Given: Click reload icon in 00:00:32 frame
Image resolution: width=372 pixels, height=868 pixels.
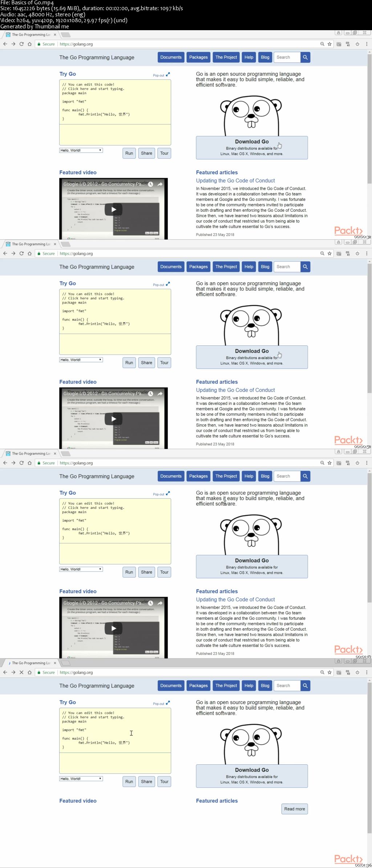Looking at the screenshot, I should click(21, 44).
